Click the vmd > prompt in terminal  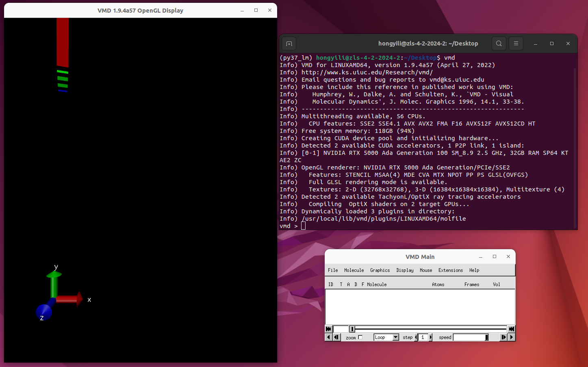(289, 226)
